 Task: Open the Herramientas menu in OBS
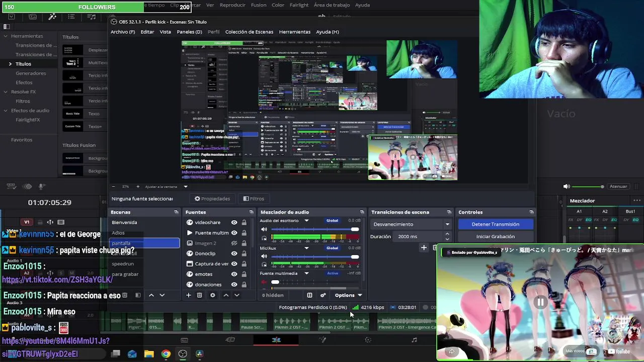click(x=294, y=32)
